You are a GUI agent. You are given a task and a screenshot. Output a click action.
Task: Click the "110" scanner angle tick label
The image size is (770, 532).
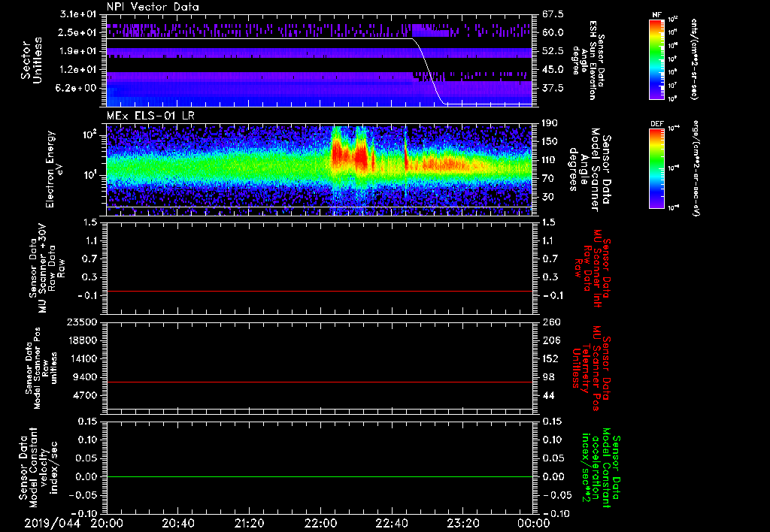(x=550, y=160)
